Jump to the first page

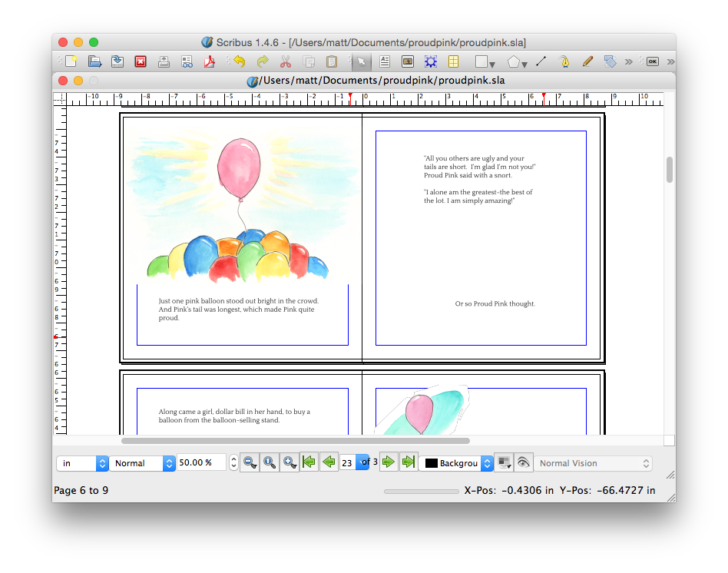pyautogui.click(x=309, y=462)
